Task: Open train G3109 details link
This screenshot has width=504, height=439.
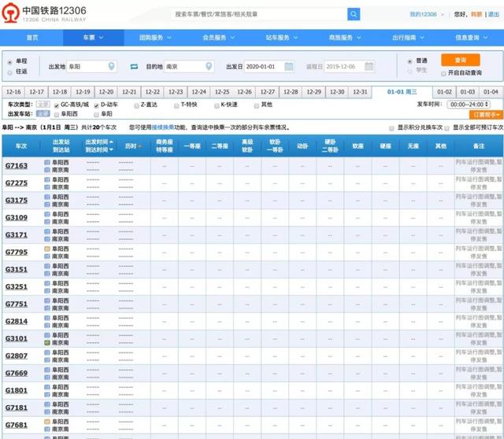Action: [x=17, y=218]
